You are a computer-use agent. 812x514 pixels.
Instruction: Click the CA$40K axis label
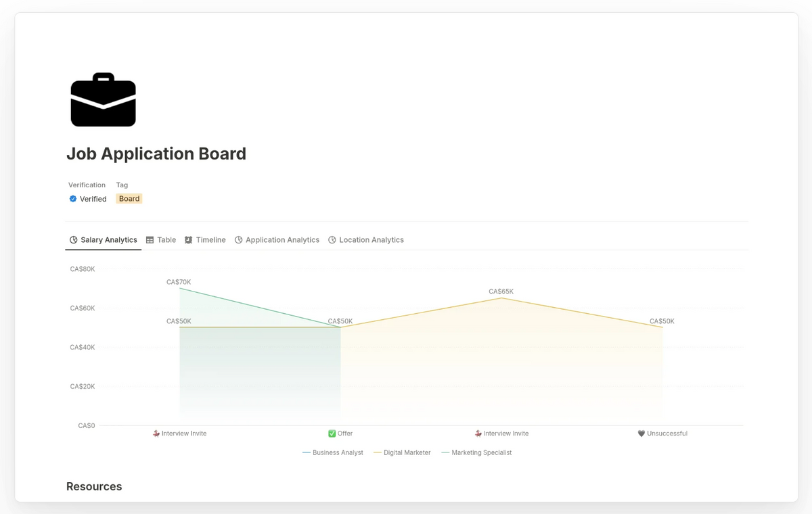[83, 348]
